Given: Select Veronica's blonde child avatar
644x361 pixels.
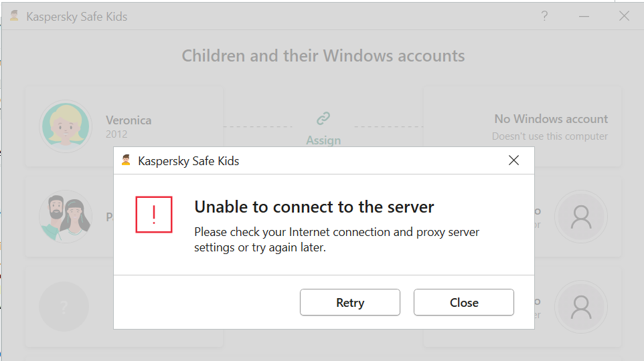Looking at the screenshot, I should pyautogui.click(x=66, y=127).
